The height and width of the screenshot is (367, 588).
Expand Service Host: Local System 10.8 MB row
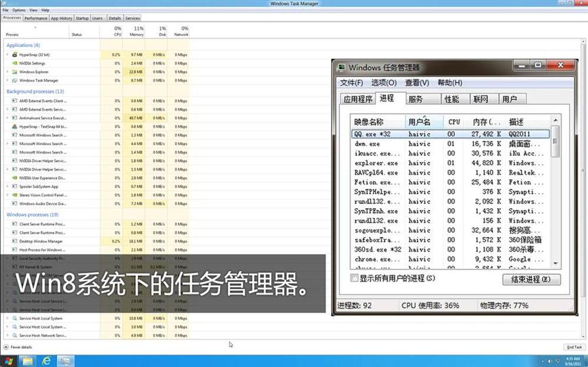coord(7,318)
